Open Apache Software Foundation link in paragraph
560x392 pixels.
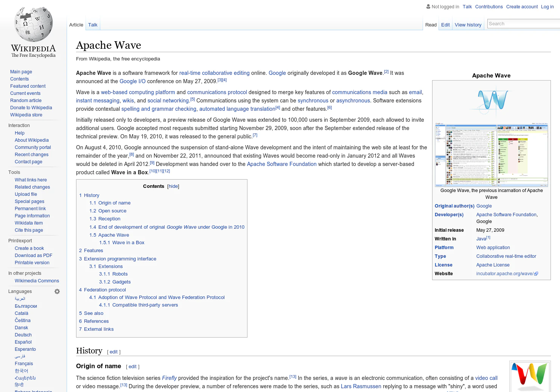coord(282,164)
